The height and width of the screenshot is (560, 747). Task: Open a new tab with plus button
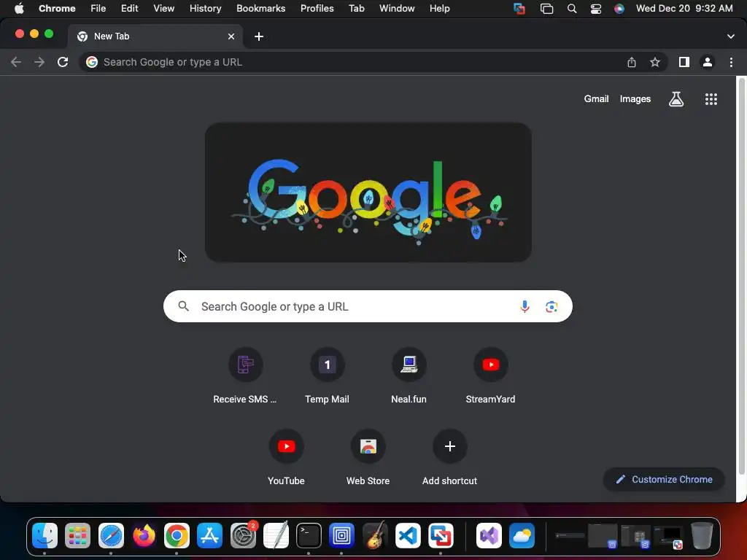point(259,36)
